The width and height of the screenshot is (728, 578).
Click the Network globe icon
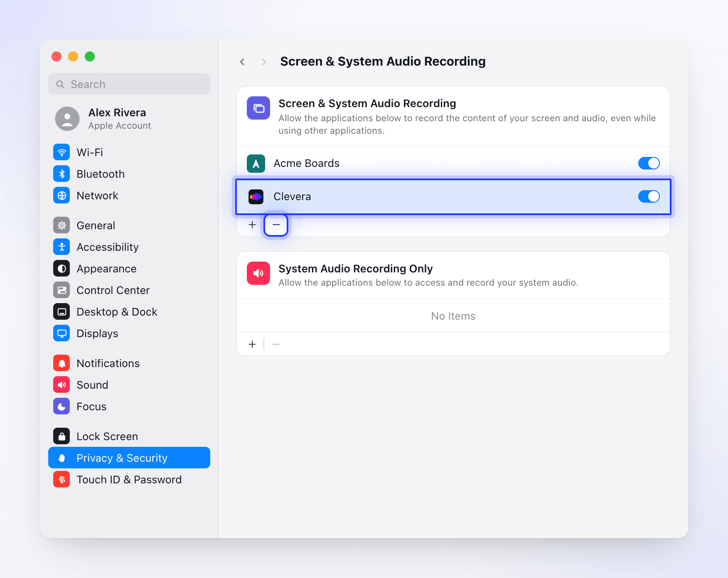click(x=61, y=195)
